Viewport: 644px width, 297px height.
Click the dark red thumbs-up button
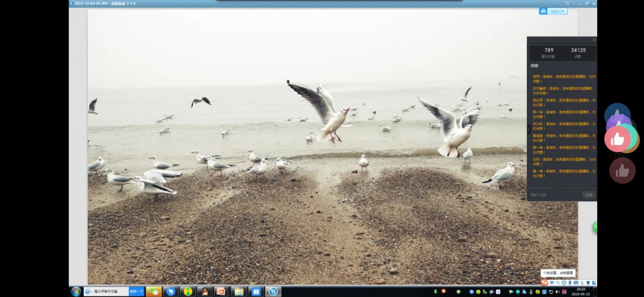coord(622,171)
